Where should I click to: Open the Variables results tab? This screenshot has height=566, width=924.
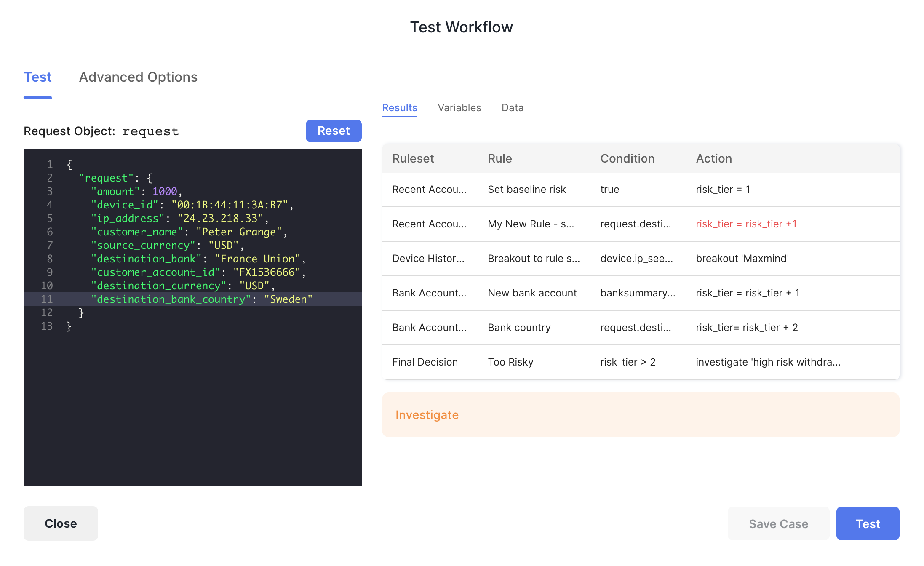(459, 108)
